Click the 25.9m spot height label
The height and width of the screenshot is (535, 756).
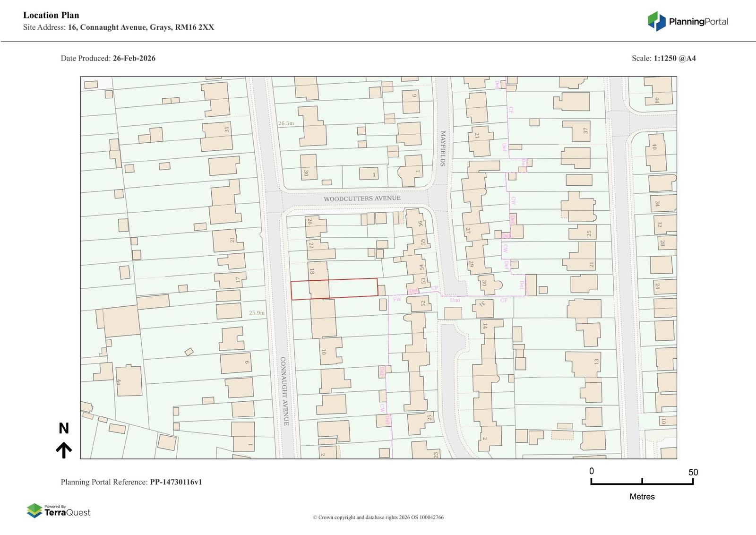tap(257, 312)
